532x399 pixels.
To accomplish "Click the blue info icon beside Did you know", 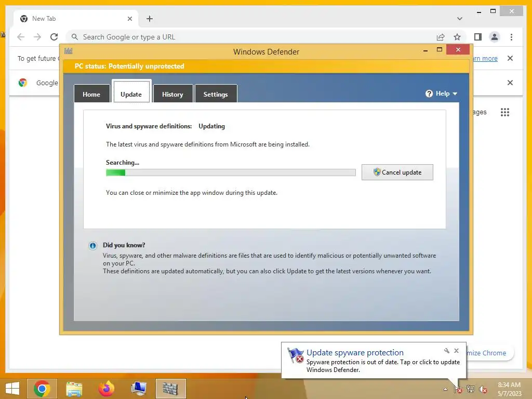I will (92, 246).
